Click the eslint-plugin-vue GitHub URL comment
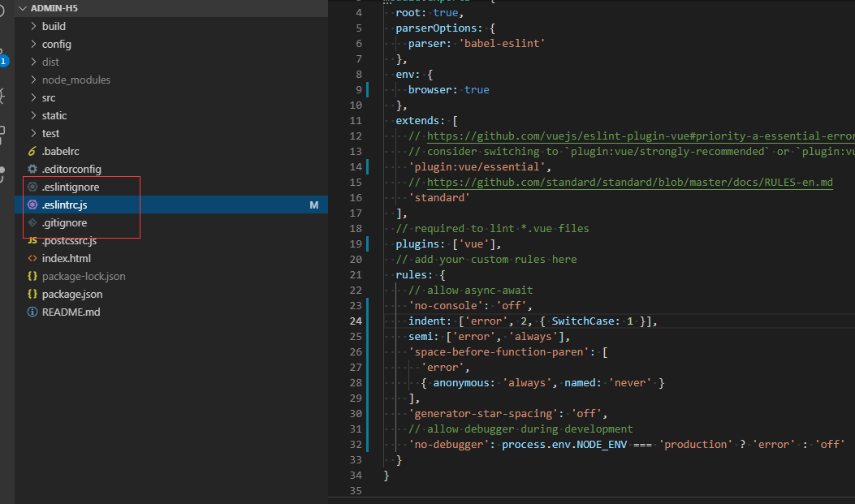The width and height of the screenshot is (855, 504). point(633,136)
